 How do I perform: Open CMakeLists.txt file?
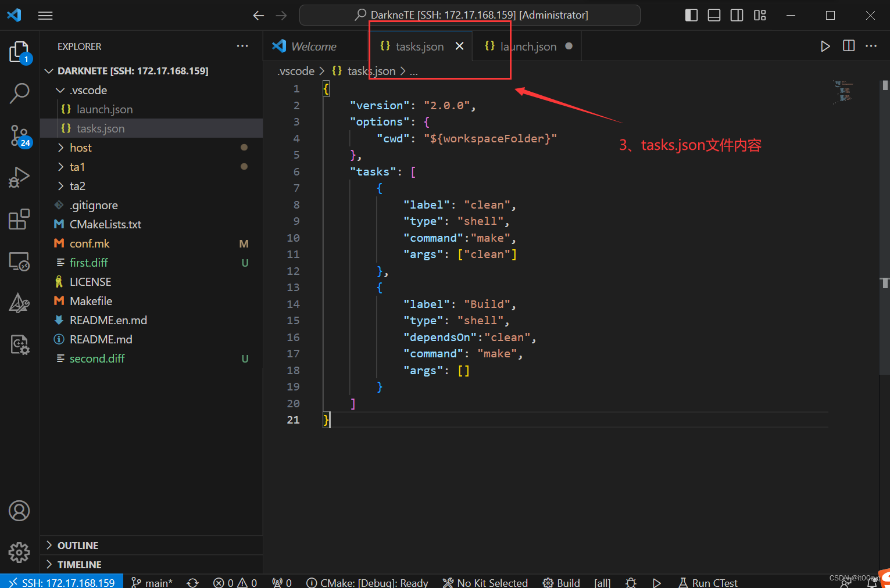coord(151,224)
